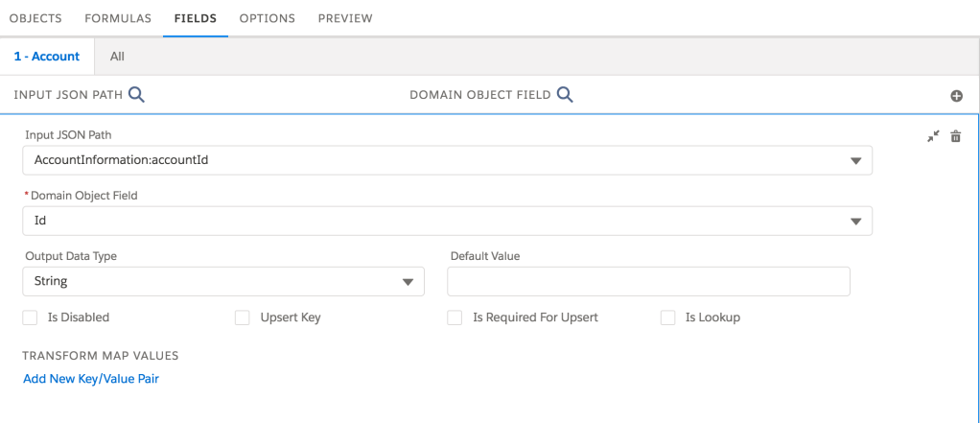Open the Preview tab

[x=345, y=18]
